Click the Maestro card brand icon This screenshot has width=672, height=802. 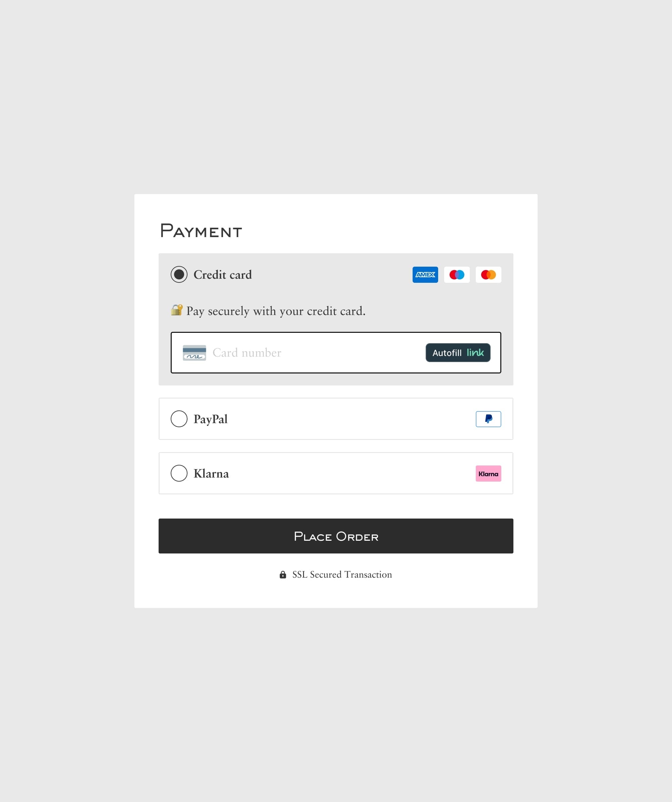[x=457, y=275]
